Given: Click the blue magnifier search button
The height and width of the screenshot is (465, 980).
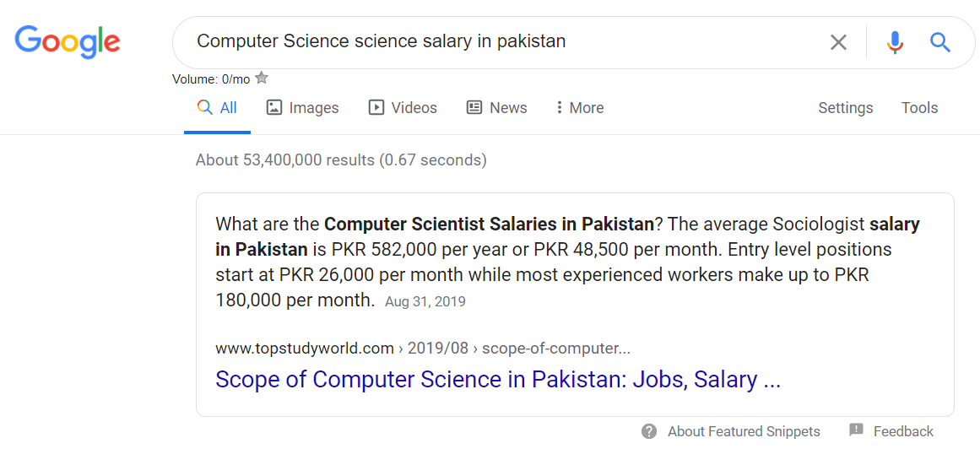Looking at the screenshot, I should coord(940,42).
